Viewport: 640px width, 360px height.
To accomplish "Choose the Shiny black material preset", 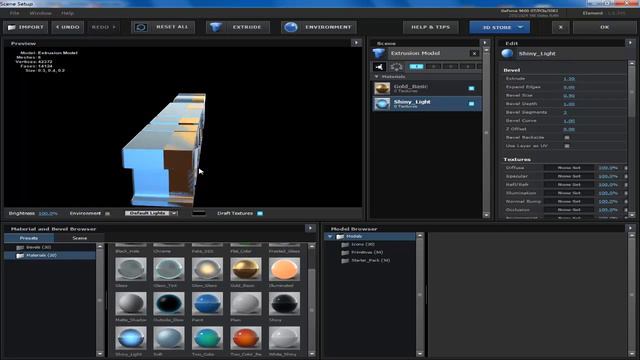I will coord(284,303).
